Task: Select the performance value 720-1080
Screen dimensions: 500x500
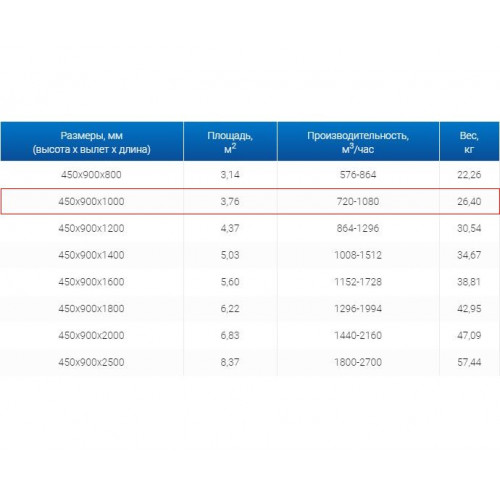Action: coord(358,201)
